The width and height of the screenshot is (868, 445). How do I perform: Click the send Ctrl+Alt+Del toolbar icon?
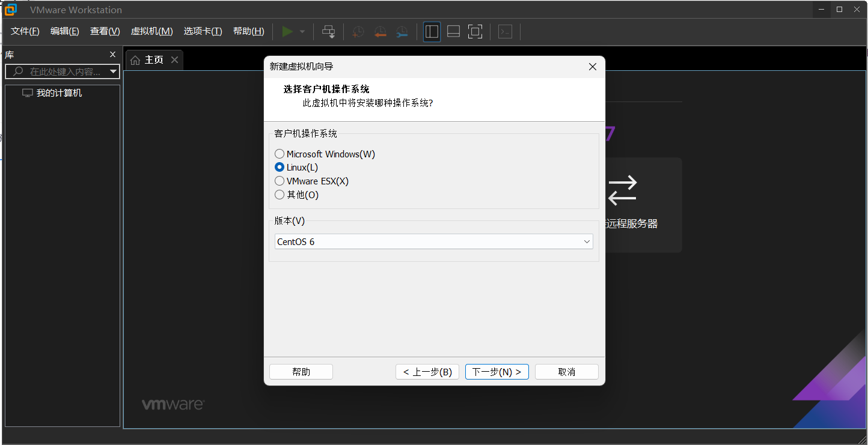[x=328, y=32]
